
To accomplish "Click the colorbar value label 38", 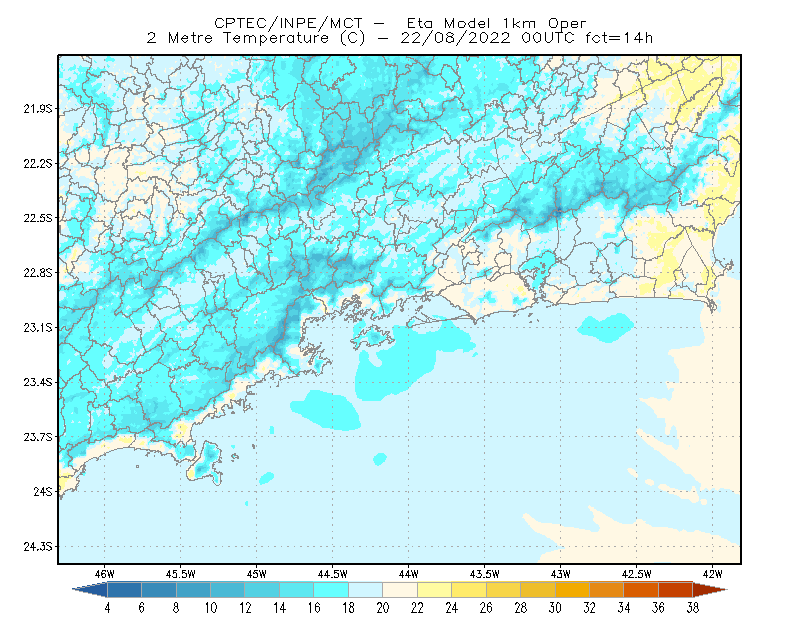I will click(692, 608).
